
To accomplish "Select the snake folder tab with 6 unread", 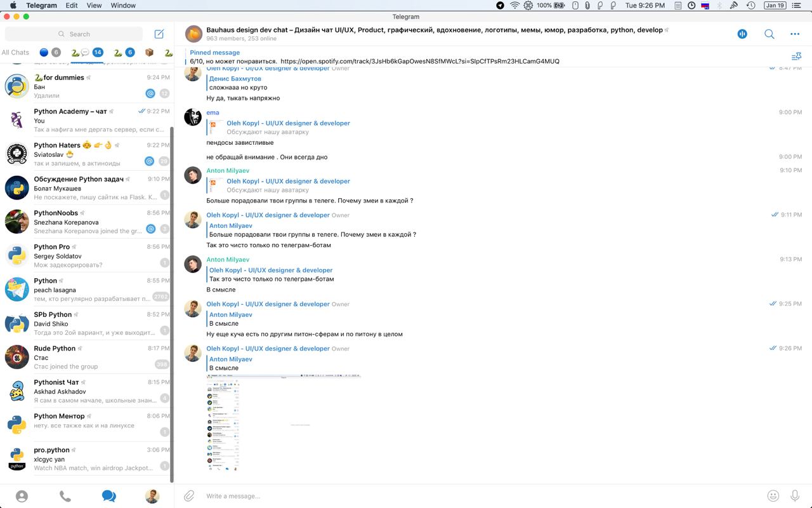I will coord(124,52).
